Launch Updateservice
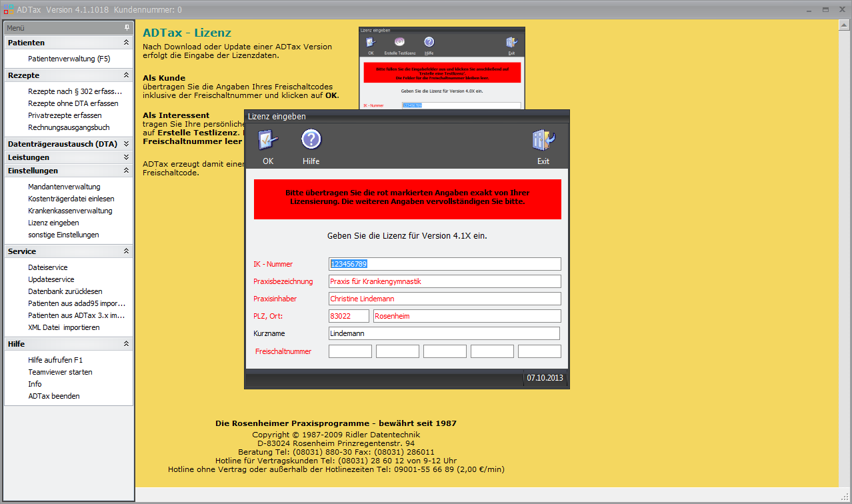 [51, 279]
